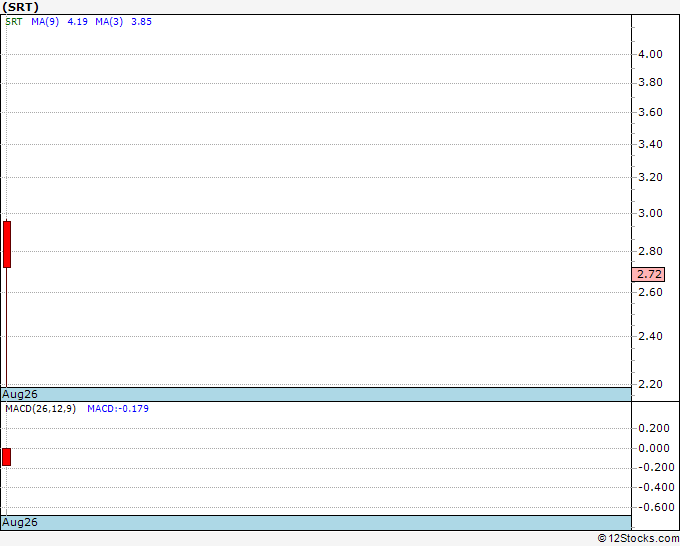
Task: Click the 2.80 price axis label
Action: point(650,251)
